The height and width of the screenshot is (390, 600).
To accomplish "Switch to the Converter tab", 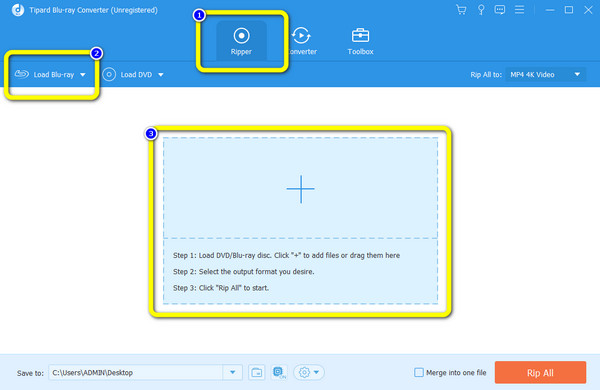I will [302, 41].
